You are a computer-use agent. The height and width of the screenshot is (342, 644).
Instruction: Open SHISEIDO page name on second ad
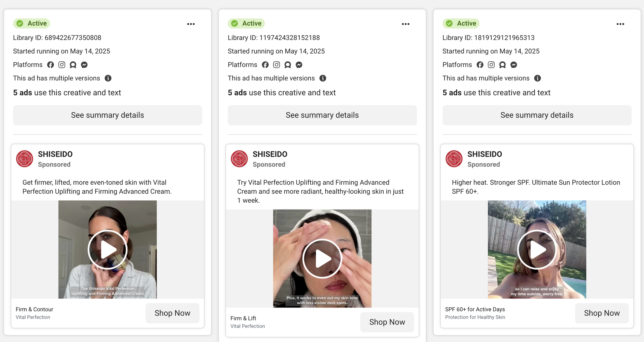(270, 154)
